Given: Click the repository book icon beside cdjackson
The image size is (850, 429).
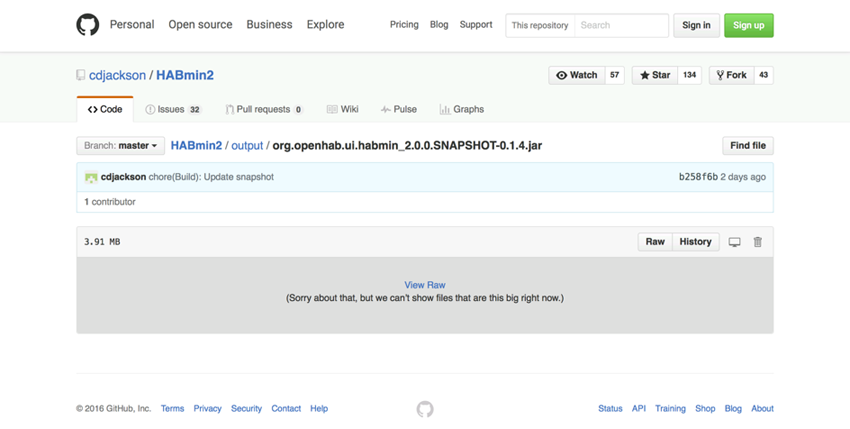Looking at the screenshot, I should coord(81,75).
